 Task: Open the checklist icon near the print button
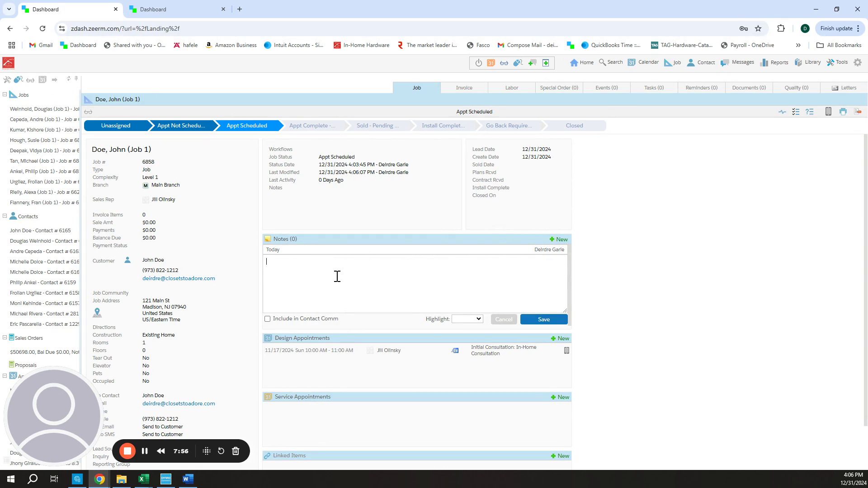pyautogui.click(x=796, y=112)
